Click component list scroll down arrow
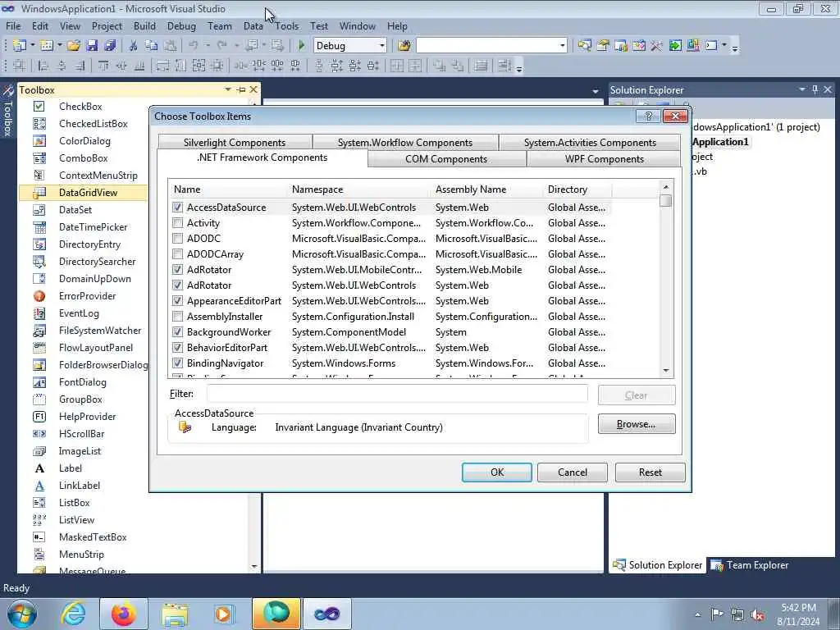This screenshot has width=840, height=630. tap(666, 371)
